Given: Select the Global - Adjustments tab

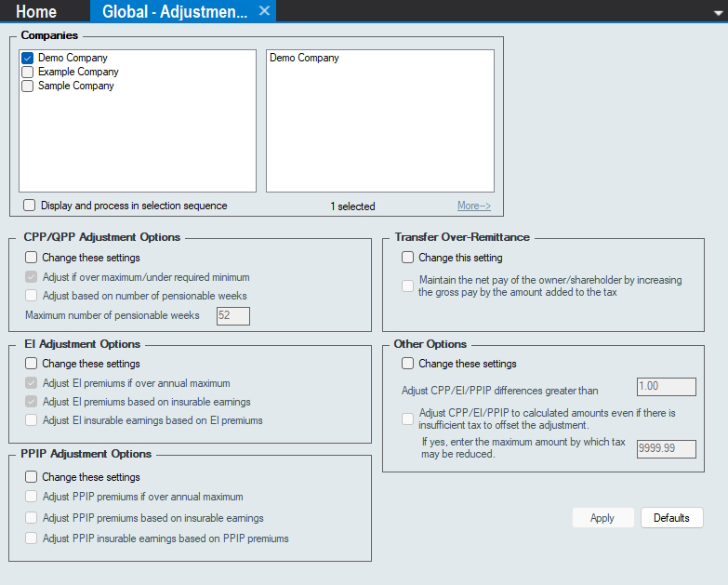Looking at the screenshot, I should click(x=174, y=11).
